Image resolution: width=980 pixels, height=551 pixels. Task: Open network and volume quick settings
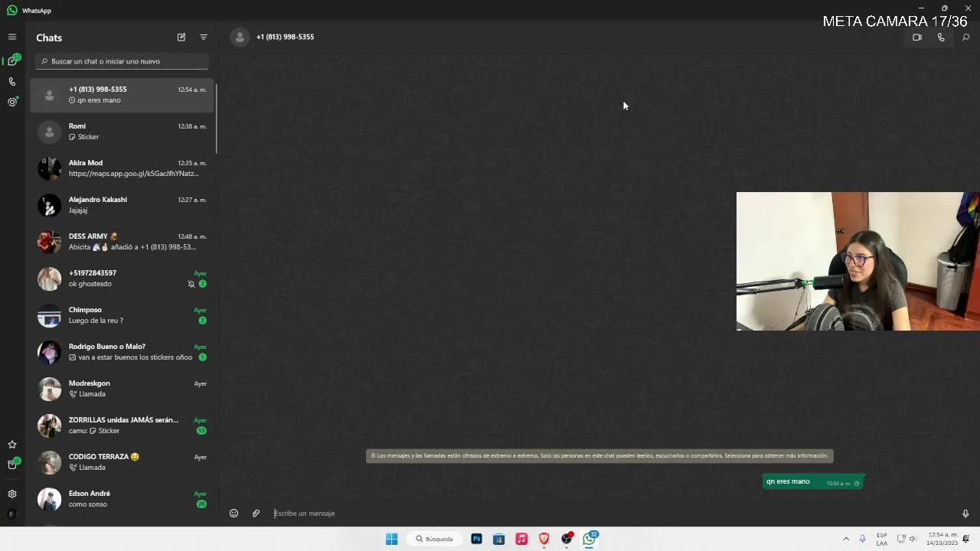pos(906,539)
